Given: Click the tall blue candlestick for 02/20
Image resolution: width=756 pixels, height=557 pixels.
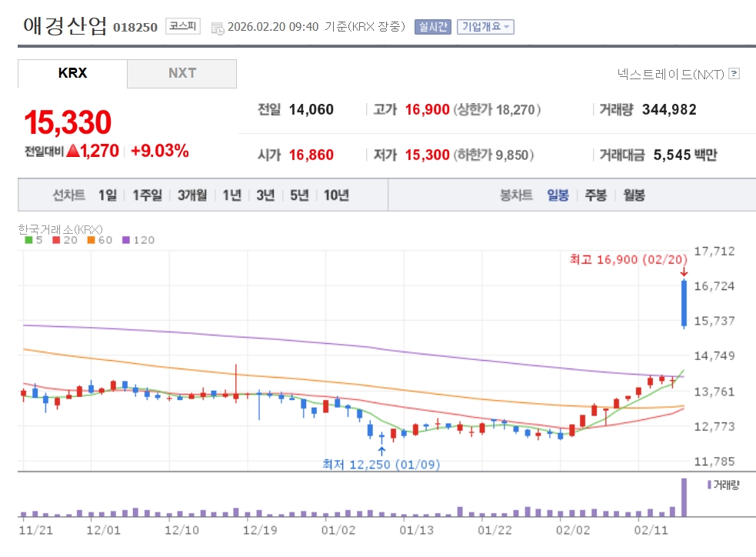Looking at the screenshot, I should point(683,304).
